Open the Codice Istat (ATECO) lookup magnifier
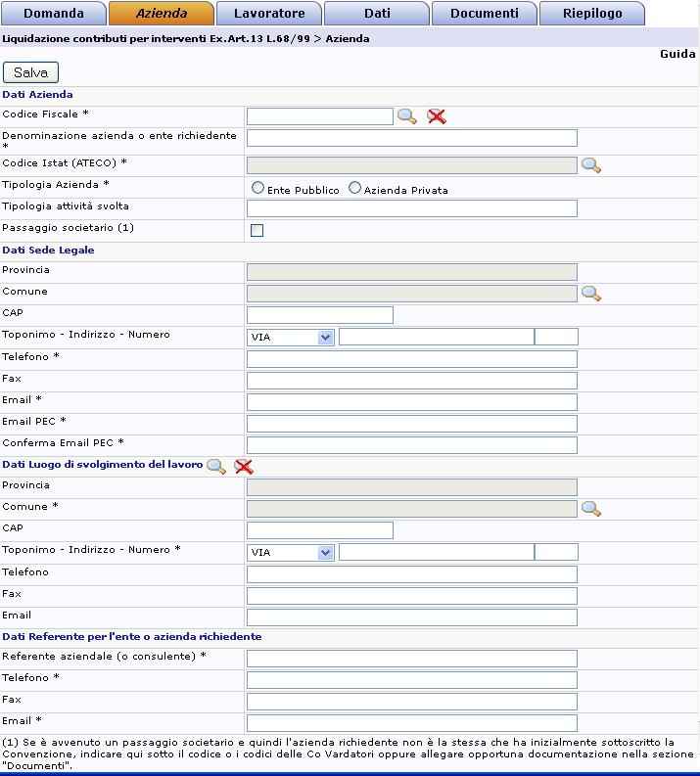Viewport: 700px width, 776px height. coord(590,165)
